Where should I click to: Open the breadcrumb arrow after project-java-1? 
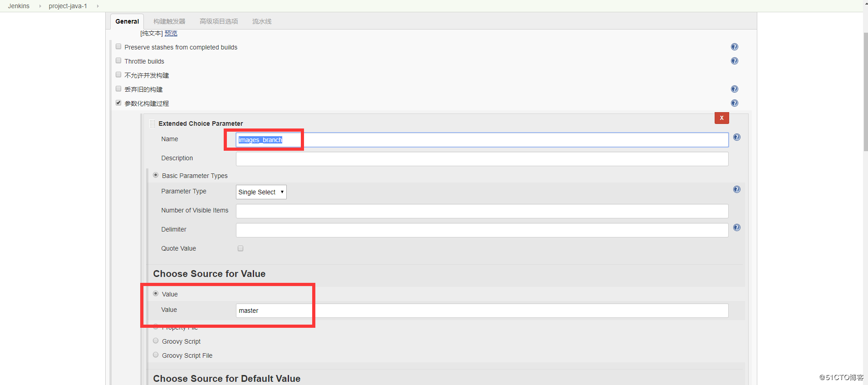98,6
